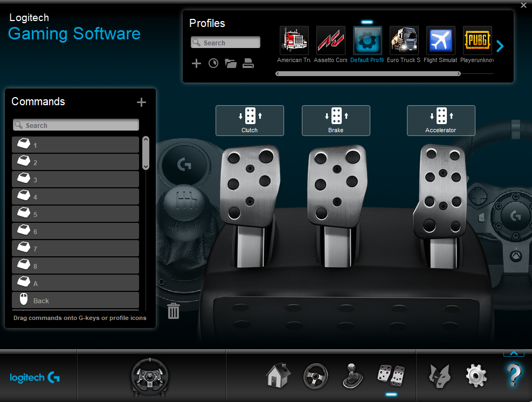This screenshot has height=402, width=532.
Task: Select the PUBG profile icon
Action: pos(478,40)
